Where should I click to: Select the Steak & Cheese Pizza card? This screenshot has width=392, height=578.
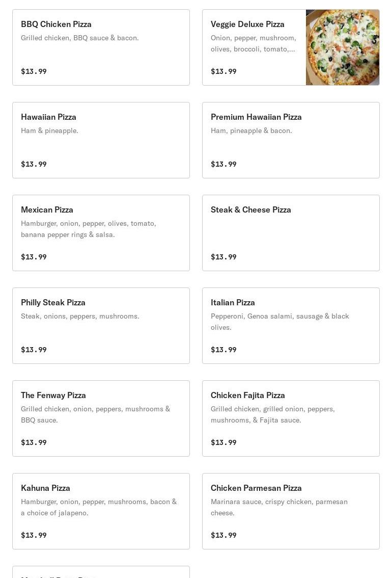pyautogui.click(x=291, y=233)
